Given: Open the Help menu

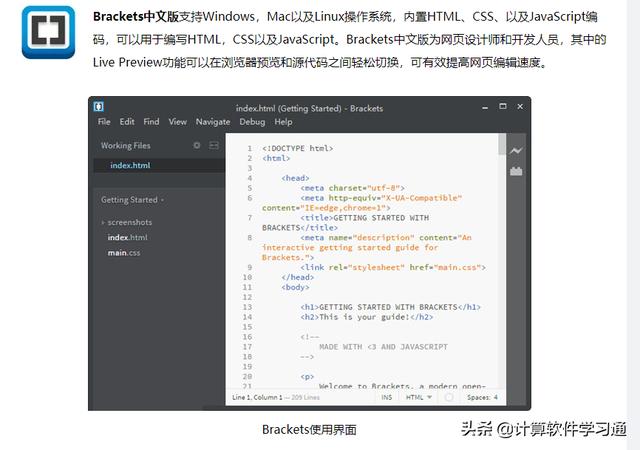Looking at the screenshot, I should point(283,122).
